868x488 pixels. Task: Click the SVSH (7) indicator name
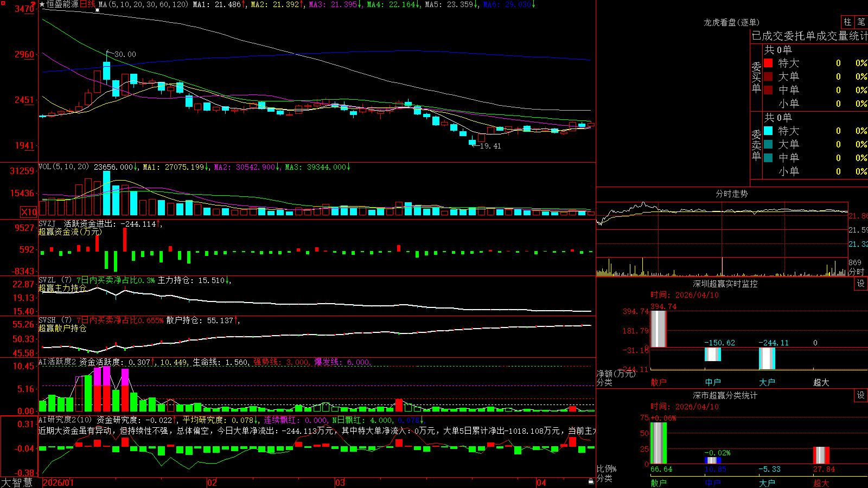(x=55, y=320)
